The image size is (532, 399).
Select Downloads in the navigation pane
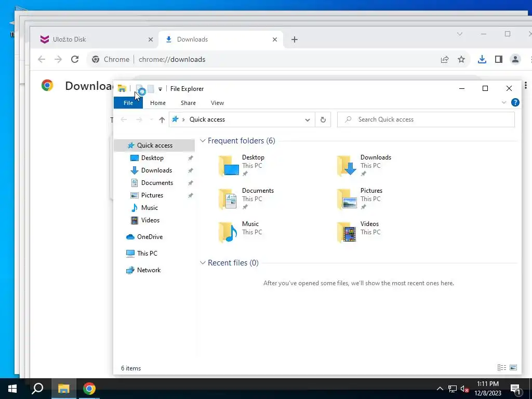pos(156,170)
